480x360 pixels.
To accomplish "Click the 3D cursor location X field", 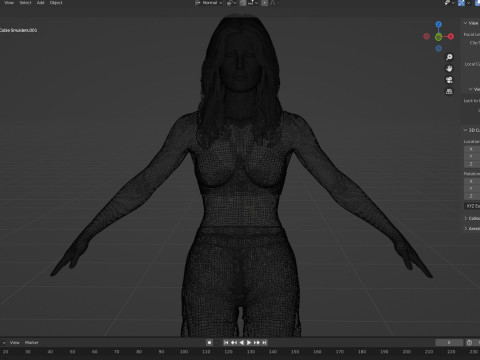I will pyautogui.click(x=472, y=149).
